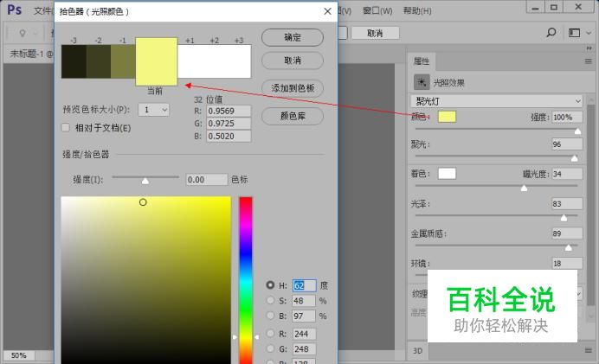Screen dimensions: 599x364
Task: Click the 聚光 slider handle
Action: pos(574,158)
